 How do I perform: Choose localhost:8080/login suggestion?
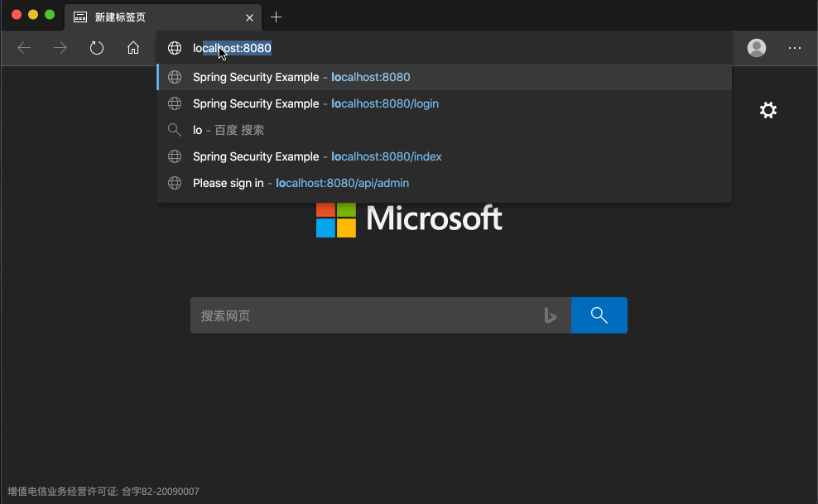pos(445,103)
